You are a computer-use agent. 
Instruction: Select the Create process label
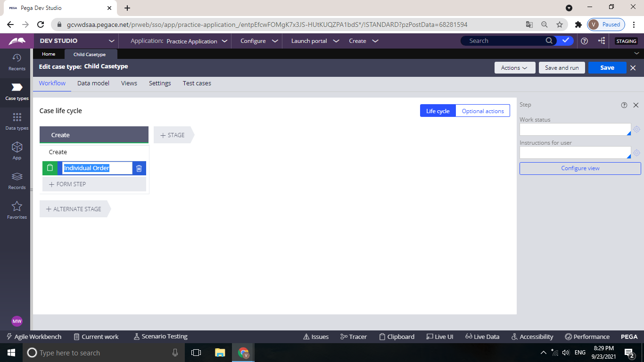58,152
